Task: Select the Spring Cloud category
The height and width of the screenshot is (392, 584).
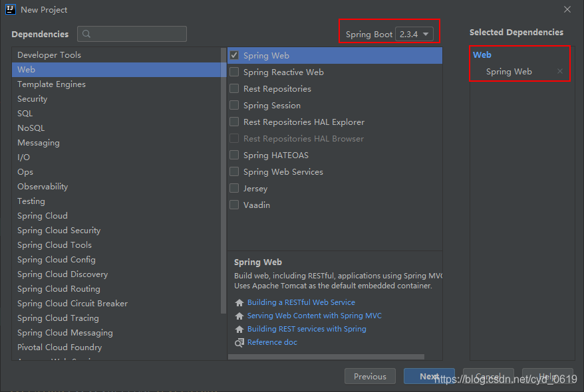Action: point(116,216)
